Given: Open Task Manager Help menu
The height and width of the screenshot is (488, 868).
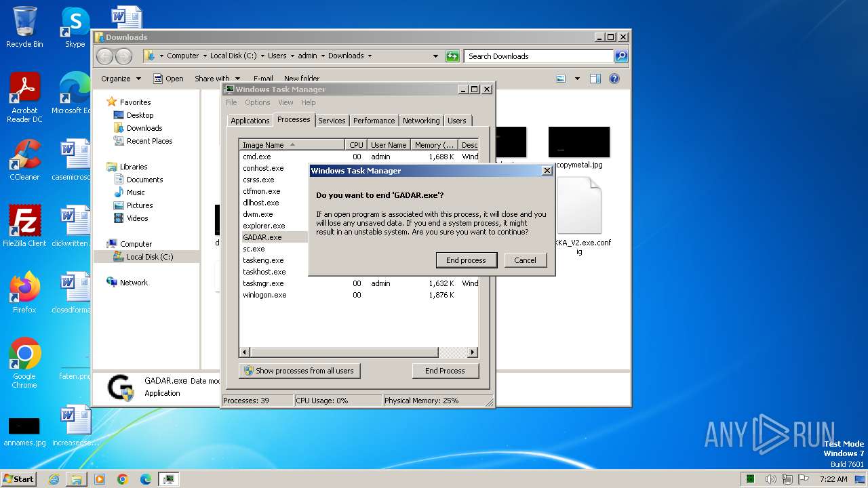Looking at the screenshot, I should [x=308, y=102].
